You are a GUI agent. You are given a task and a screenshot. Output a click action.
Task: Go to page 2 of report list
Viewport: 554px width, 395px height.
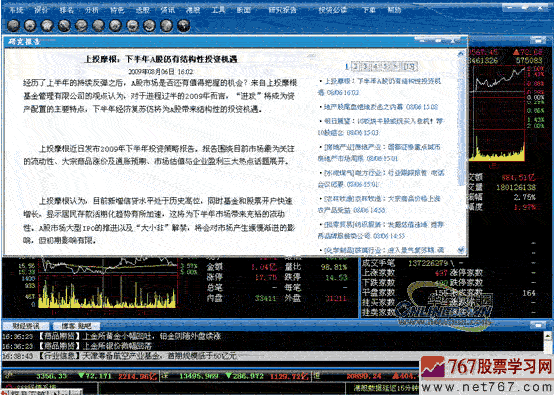pos(355,66)
